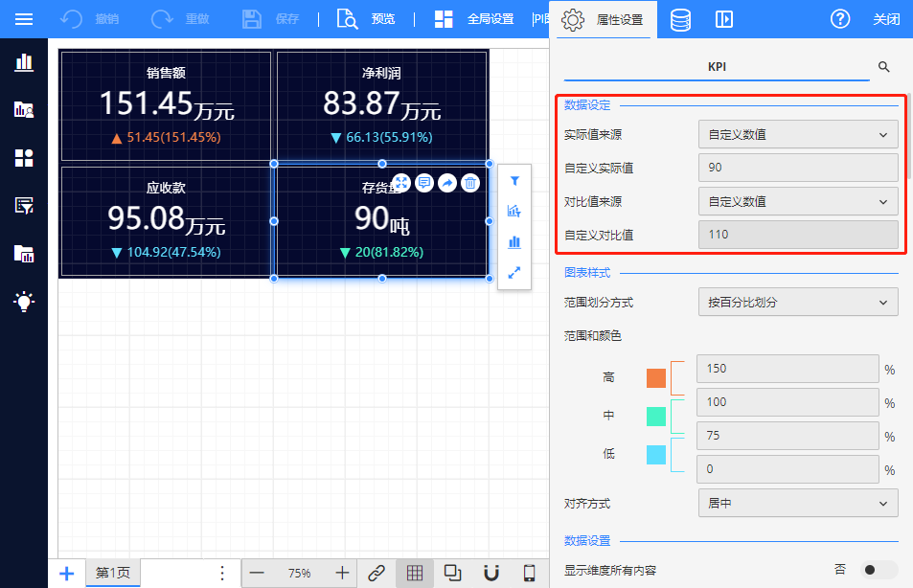This screenshot has width=913, height=588.
Task: Expand the 实际值来源 dropdown
Action: pyautogui.click(x=798, y=135)
